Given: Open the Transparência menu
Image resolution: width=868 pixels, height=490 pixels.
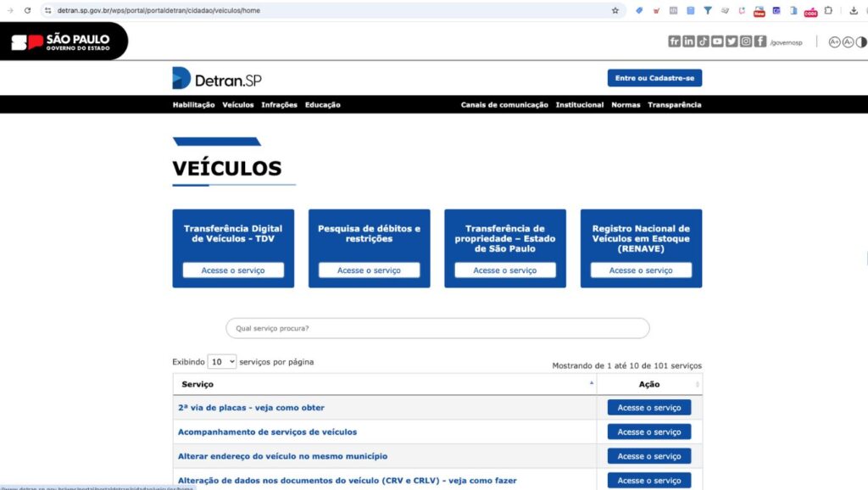Looking at the screenshot, I should [674, 104].
